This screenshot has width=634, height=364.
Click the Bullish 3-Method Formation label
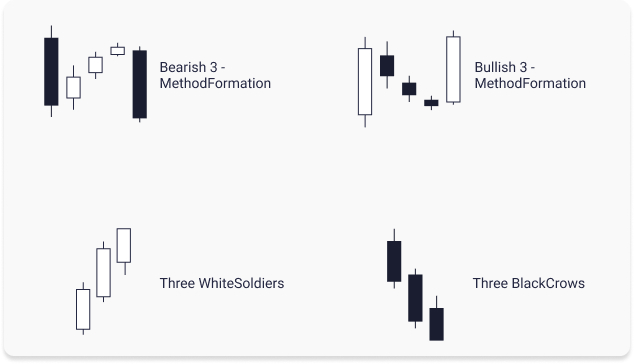pyautogui.click(x=530, y=75)
